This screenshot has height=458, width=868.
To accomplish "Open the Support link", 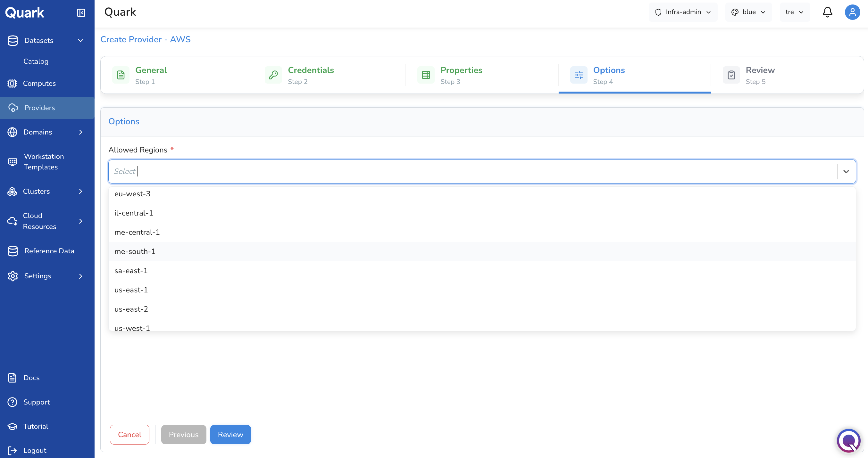I will (37, 402).
